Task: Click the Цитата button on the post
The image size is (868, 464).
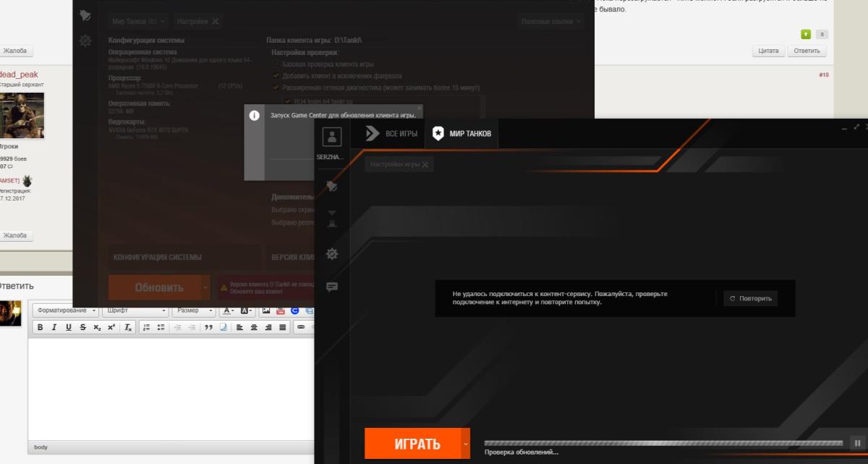Action: pos(768,51)
